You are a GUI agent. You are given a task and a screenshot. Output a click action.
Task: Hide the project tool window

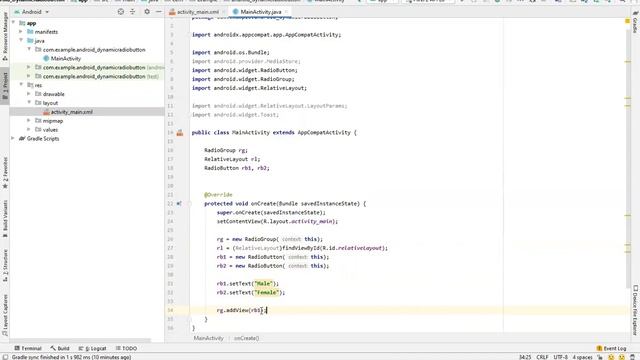click(159, 12)
